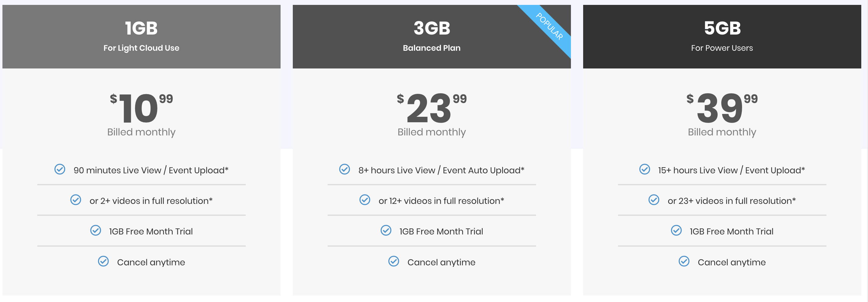Click checkmark beside 1GB plan Cancel anytime
This screenshot has width=868, height=302.
pyautogui.click(x=103, y=261)
